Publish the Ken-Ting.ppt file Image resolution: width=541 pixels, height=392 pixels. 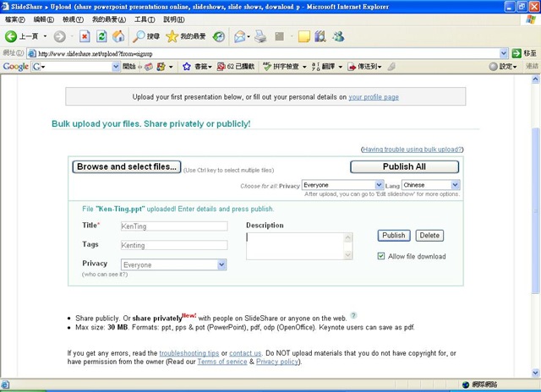click(394, 236)
